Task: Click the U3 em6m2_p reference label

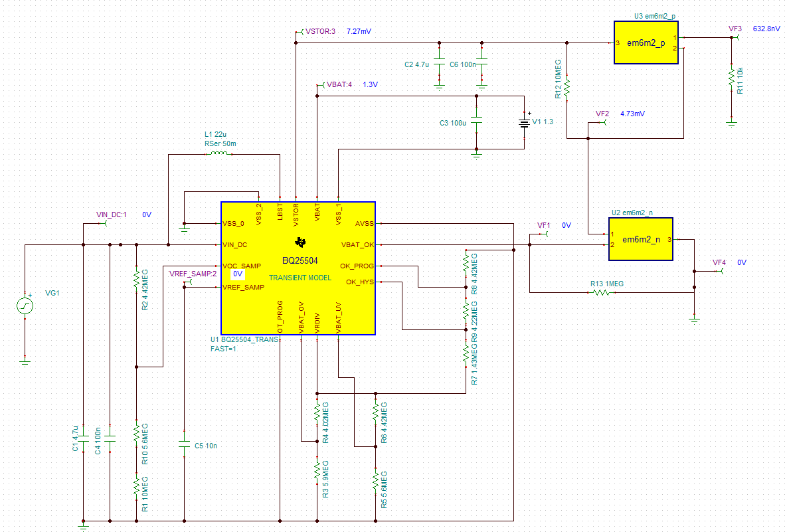Action: (x=655, y=16)
